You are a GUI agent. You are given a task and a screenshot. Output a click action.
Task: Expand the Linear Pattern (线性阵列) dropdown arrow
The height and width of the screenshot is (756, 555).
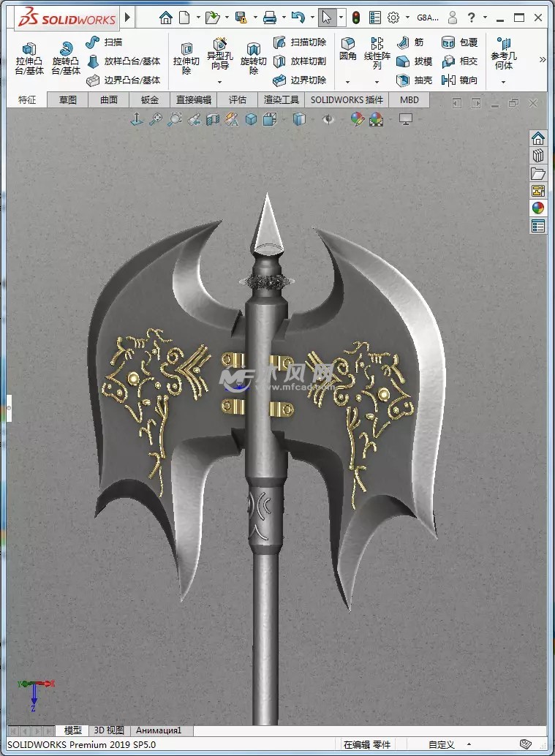377,82
